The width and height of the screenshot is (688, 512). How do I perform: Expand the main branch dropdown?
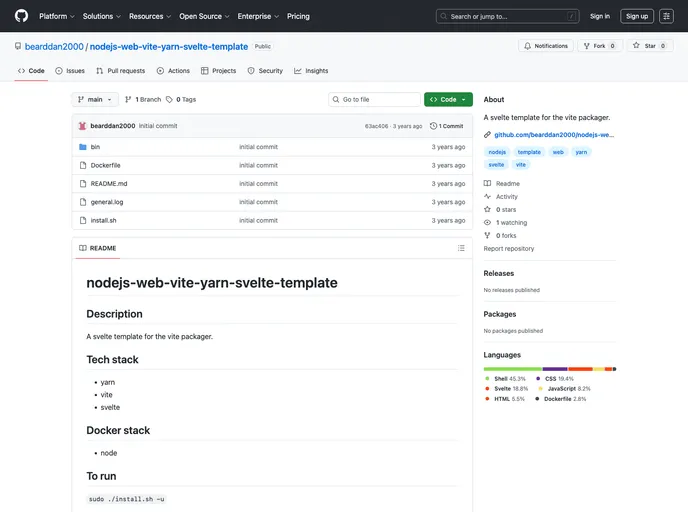pos(95,100)
